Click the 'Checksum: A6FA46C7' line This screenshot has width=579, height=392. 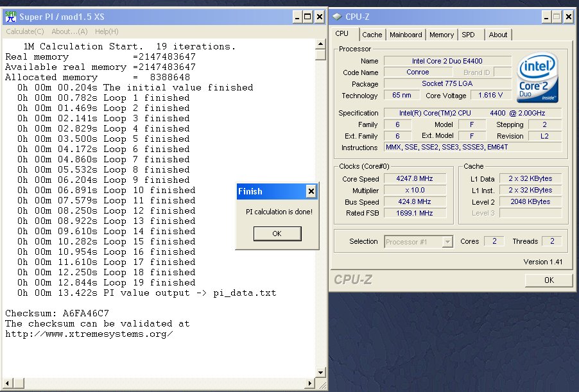[57, 313]
